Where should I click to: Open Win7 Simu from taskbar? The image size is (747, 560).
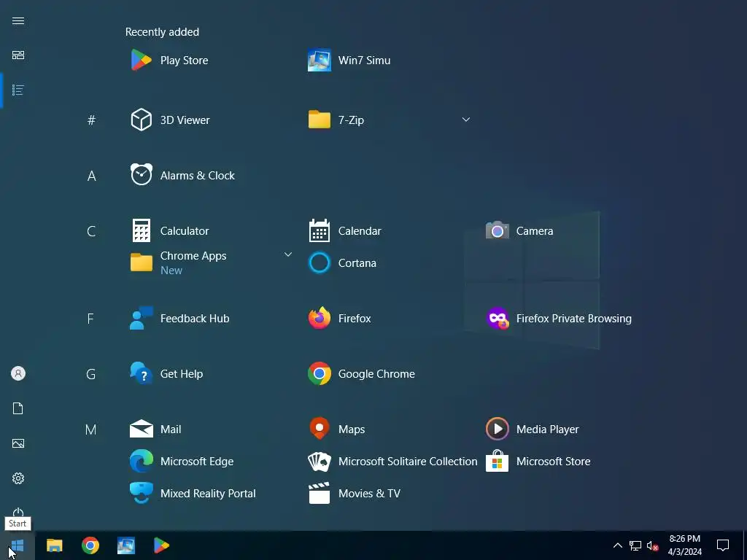coord(125,545)
